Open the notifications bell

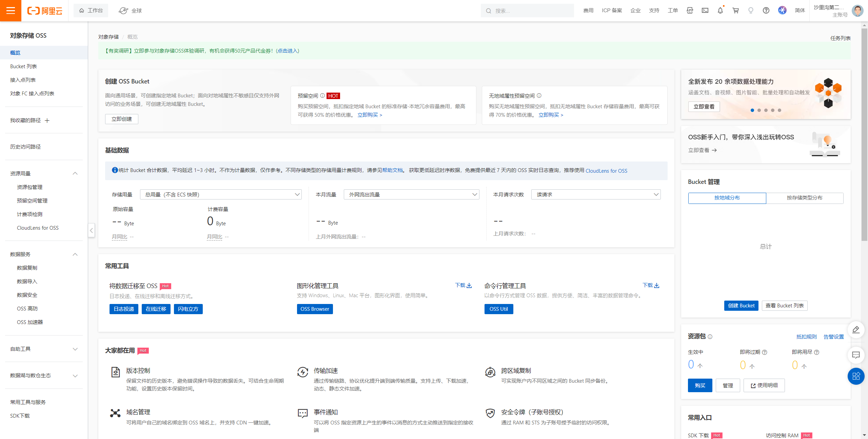tap(720, 11)
